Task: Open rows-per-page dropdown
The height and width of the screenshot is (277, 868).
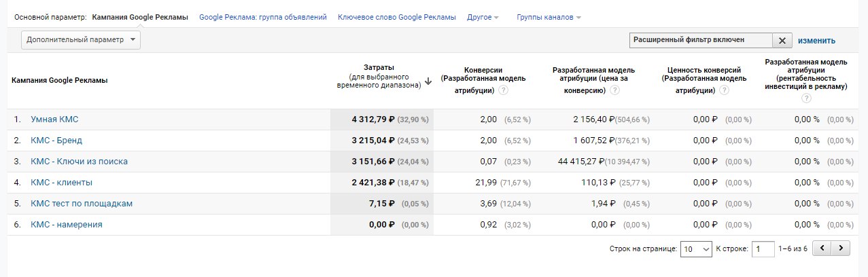Action: click(696, 249)
